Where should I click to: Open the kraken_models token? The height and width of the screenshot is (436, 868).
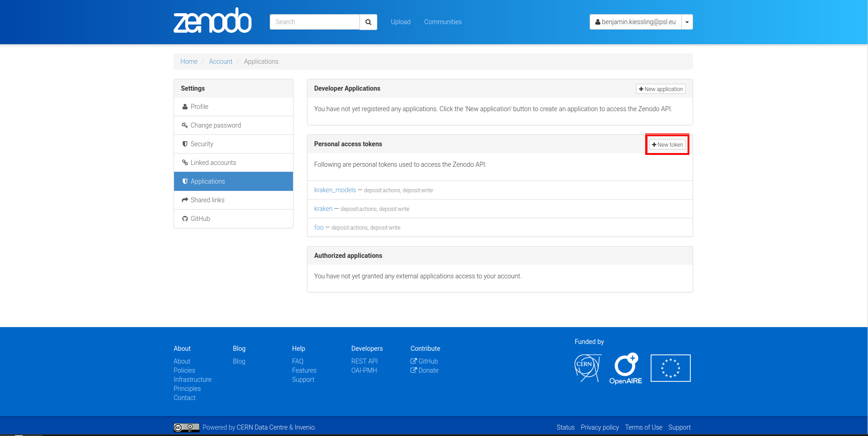tap(335, 190)
